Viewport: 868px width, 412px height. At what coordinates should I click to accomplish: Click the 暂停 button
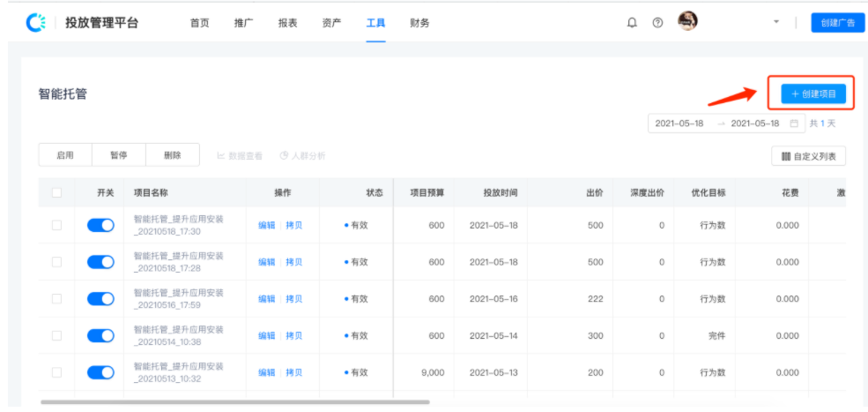[118, 155]
